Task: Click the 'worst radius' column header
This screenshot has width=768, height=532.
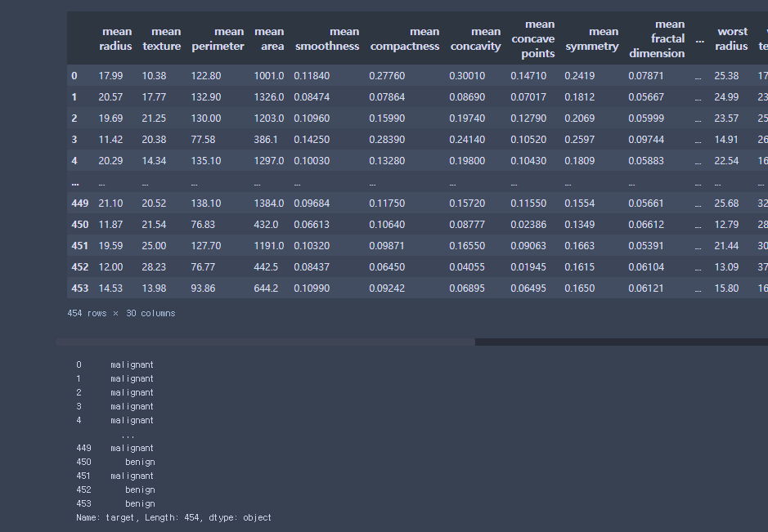Action: [731, 38]
